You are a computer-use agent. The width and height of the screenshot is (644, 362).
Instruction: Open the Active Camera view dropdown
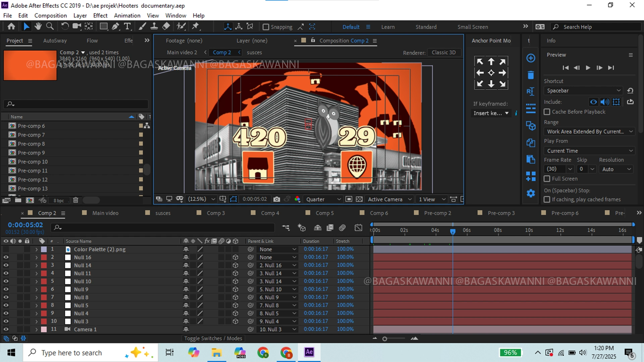point(389,199)
